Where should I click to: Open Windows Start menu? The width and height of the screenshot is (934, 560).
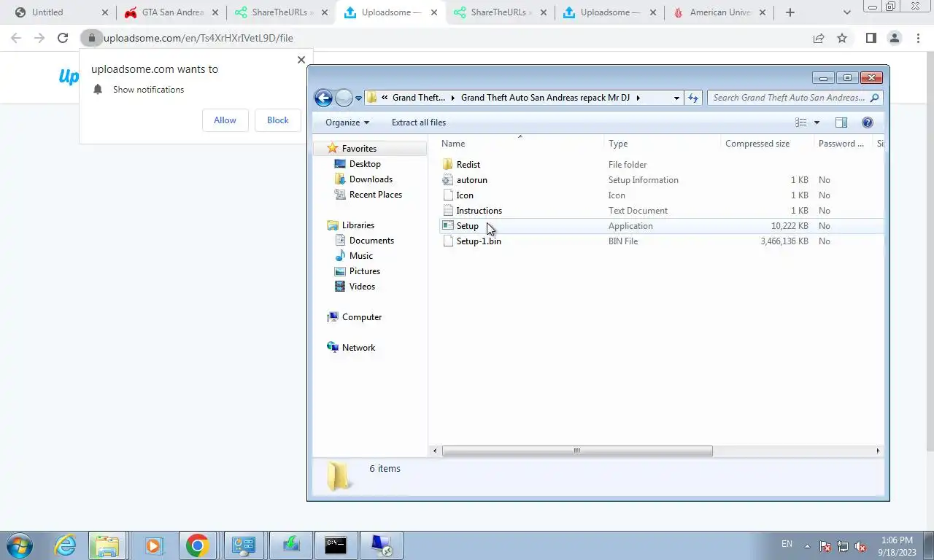point(19,545)
